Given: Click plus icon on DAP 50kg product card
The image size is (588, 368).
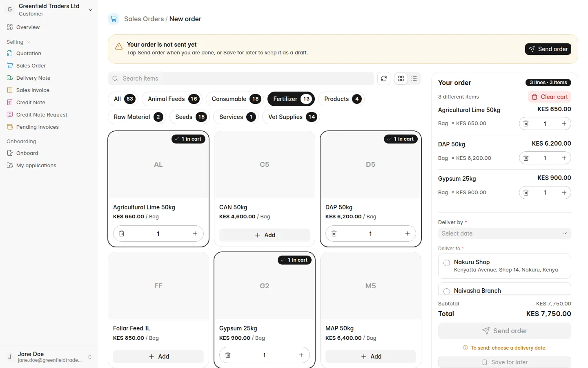Looking at the screenshot, I should coord(408,233).
